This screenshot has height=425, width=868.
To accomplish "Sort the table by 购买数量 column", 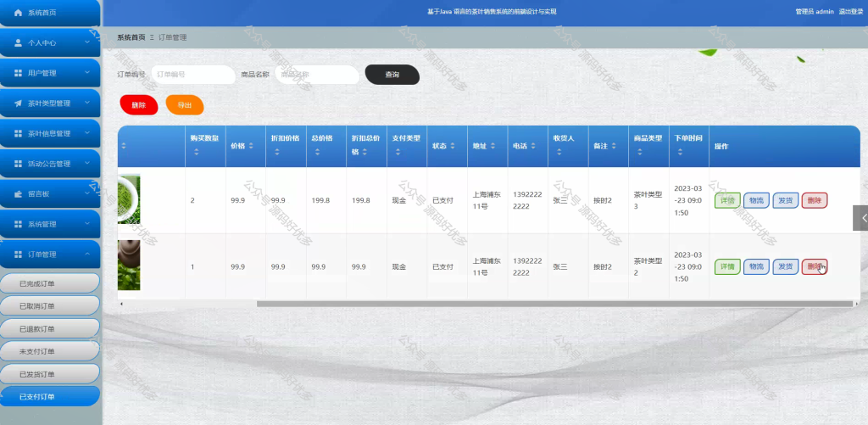I will 196,152.
